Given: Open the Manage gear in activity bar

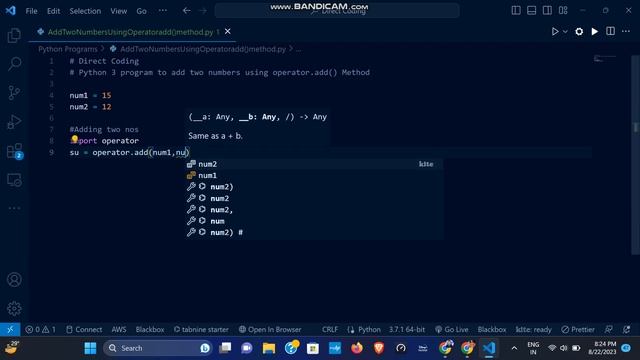Looking at the screenshot, I should 14,308.
